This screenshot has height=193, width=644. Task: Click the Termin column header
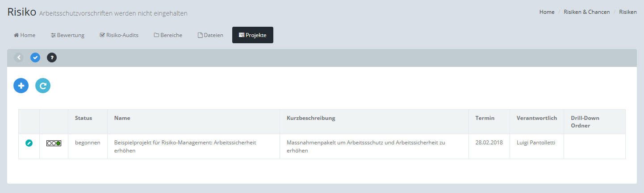click(485, 118)
